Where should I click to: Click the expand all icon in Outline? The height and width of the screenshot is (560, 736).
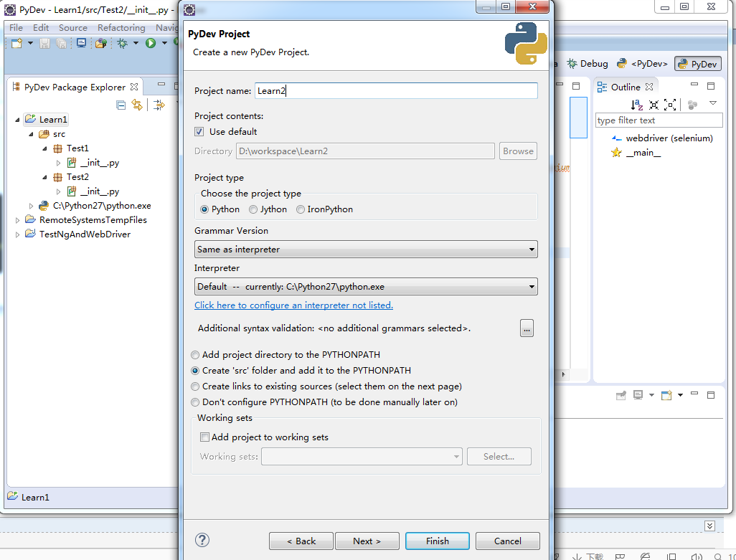[x=670, y=105]
